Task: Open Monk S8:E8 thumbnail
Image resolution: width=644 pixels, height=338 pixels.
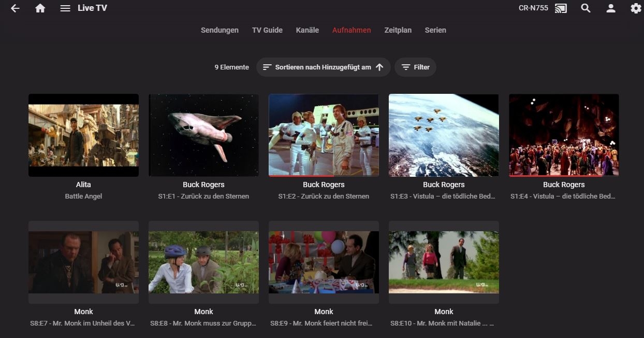Action: tap(203, 262)
